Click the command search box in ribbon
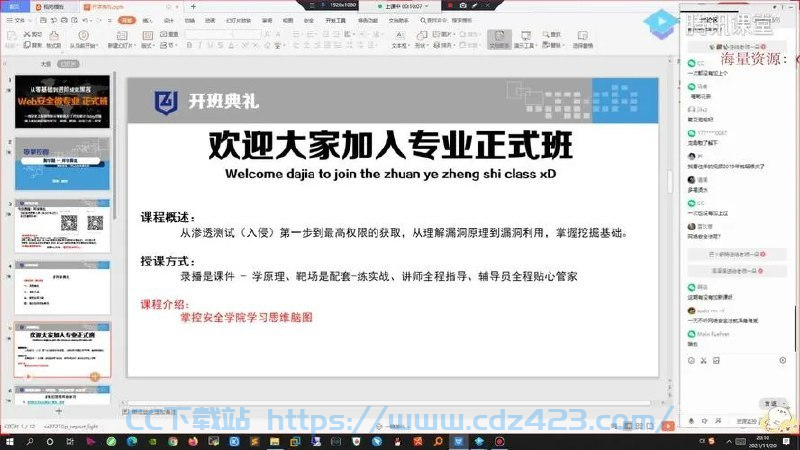800x450 pixels. point(448,20)
